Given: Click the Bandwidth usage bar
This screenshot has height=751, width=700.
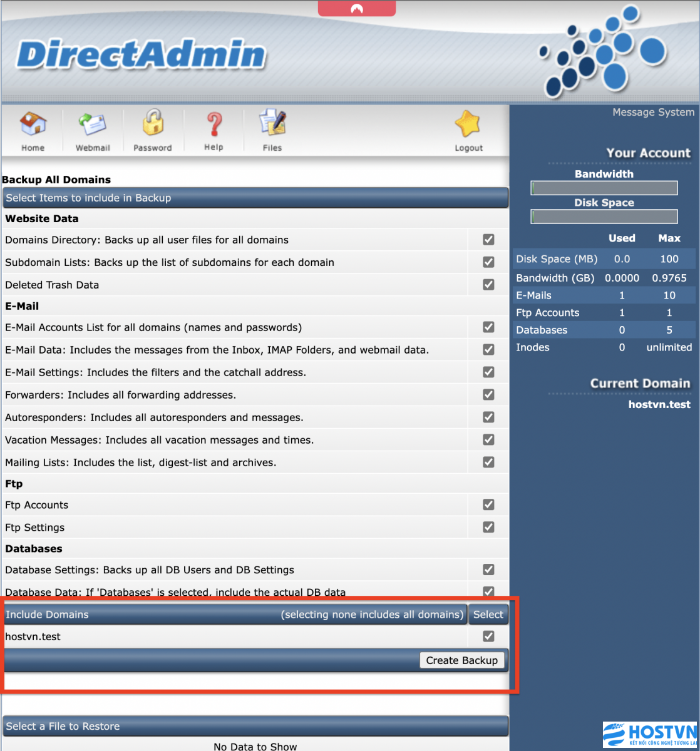Looking at the screenshot, I should pyautogui.click(x=604, y=187).
